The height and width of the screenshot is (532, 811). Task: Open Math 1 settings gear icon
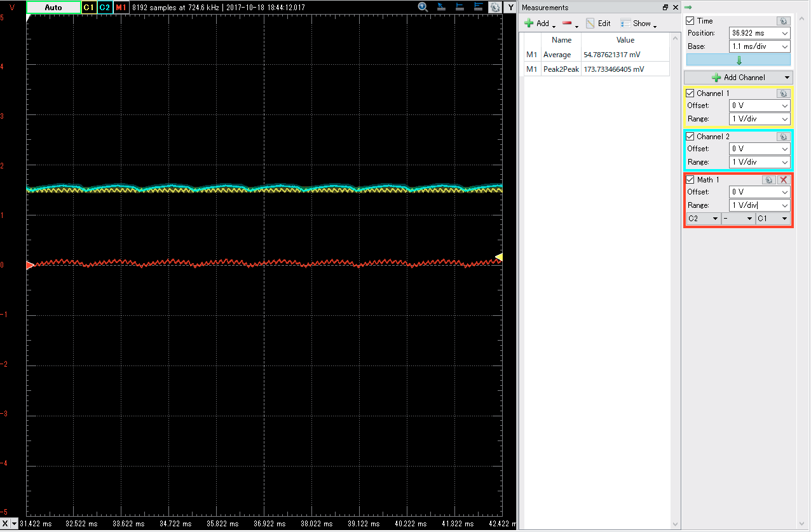tap(768, 180)
